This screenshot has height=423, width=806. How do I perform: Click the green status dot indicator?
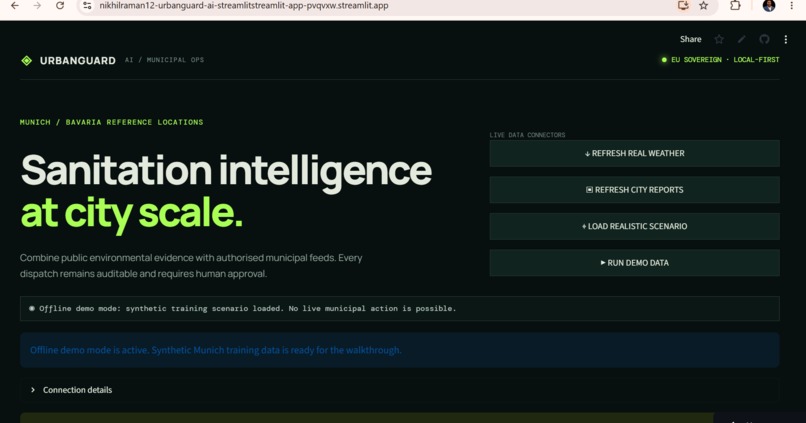click(664, 60)
